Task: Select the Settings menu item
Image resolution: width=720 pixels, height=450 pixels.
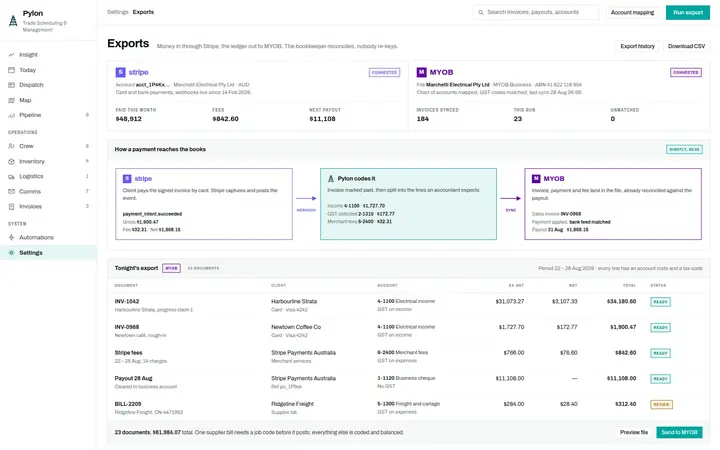Action: click(48, 253)
